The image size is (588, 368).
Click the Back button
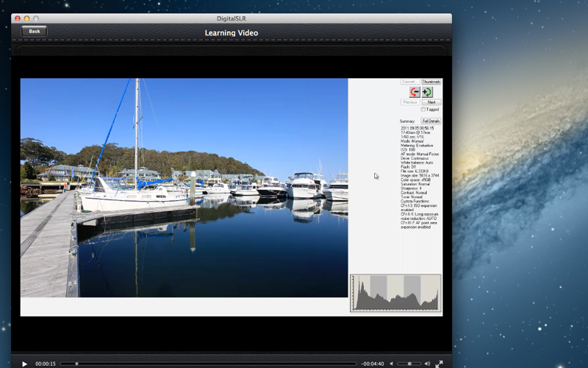[34, 31]
